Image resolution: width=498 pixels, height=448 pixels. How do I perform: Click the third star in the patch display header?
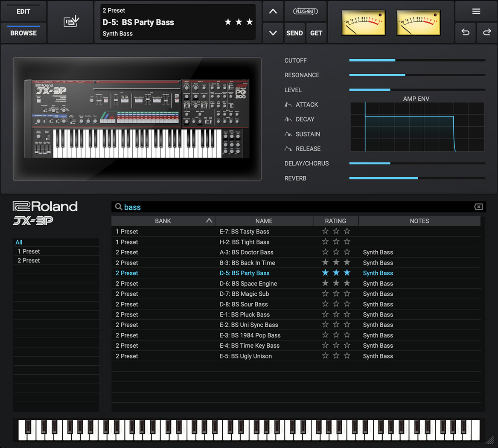(x=250, y=22)
